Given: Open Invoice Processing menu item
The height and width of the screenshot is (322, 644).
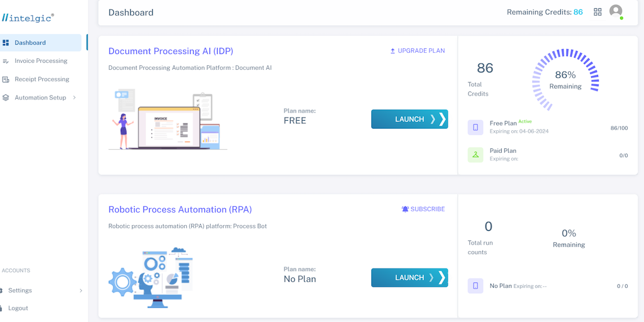Looking at the screenshot, I should [41, 61].
